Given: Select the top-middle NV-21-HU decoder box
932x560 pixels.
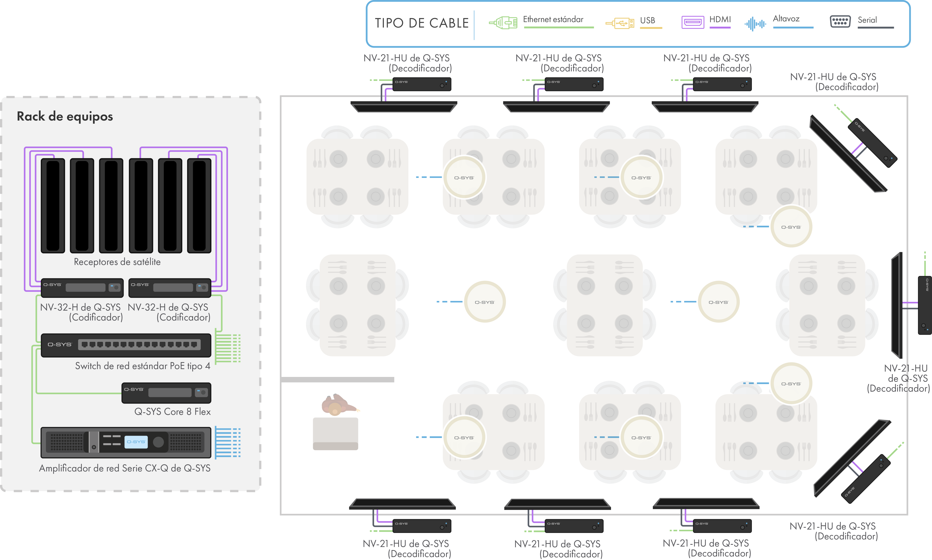Looking at the screenshot, I should tap(574, 84).
